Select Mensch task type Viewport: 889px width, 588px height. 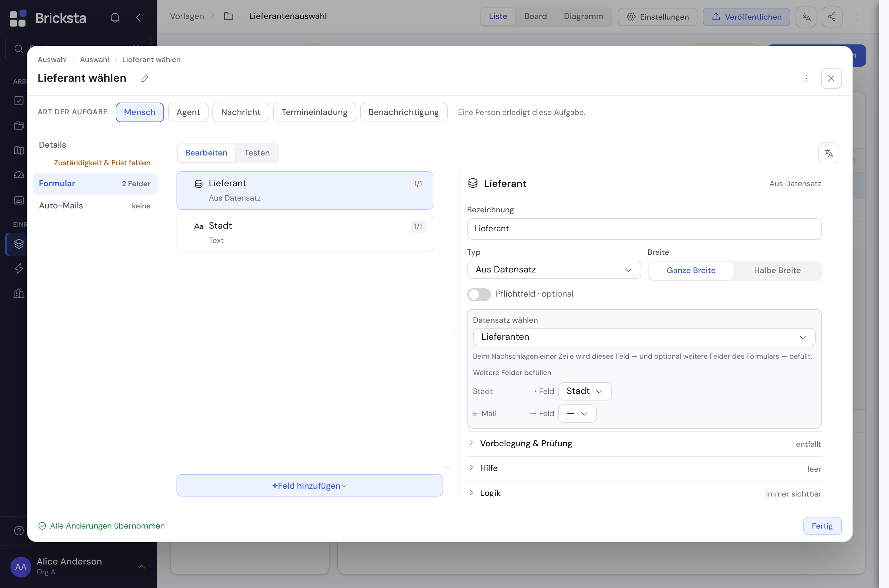[x=140, y=112]
